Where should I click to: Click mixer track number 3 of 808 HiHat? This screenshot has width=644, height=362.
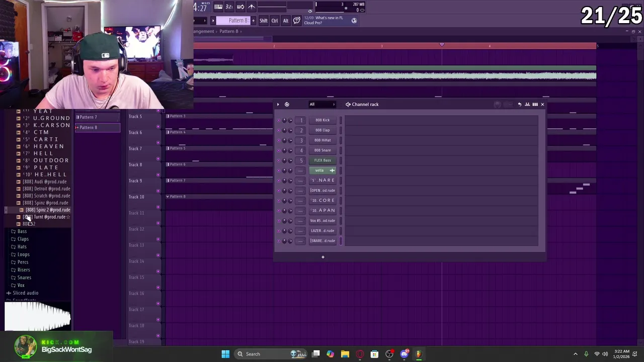pos(301,140)
